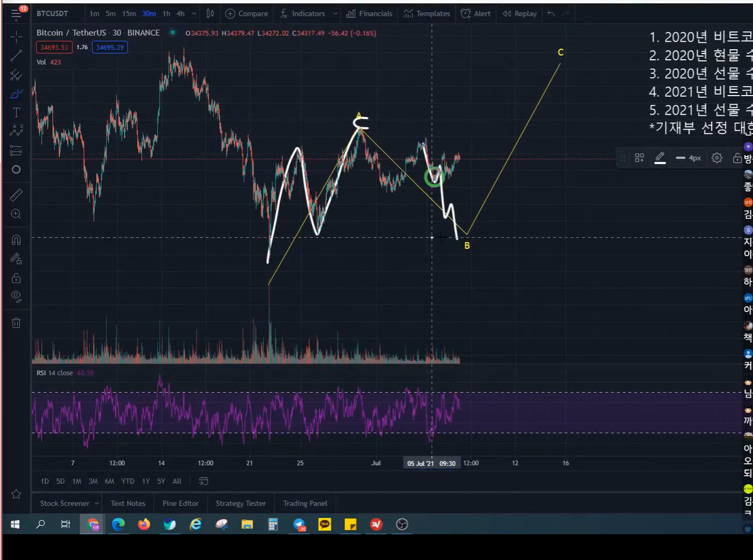Toggle lock all drawing tools

(x=16, y=278)
